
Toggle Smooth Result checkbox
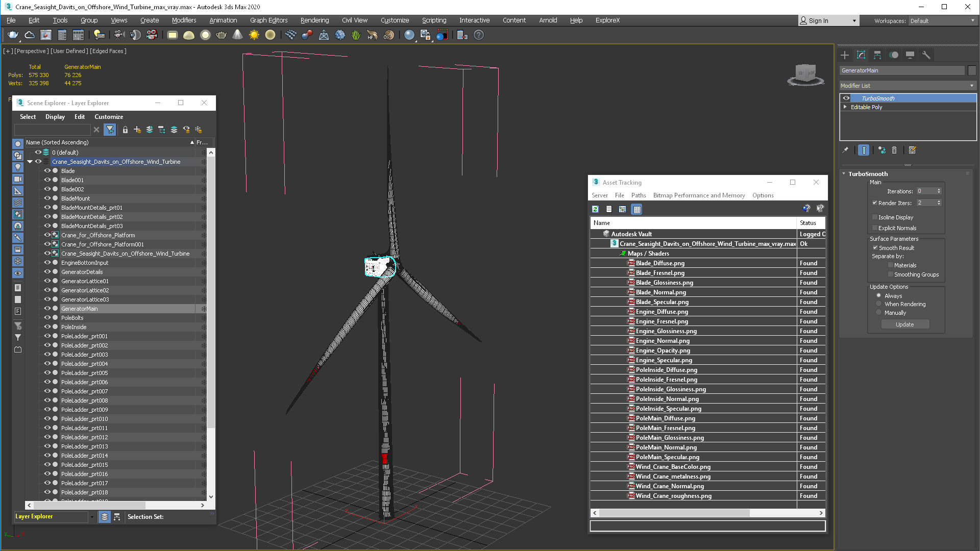875,248
